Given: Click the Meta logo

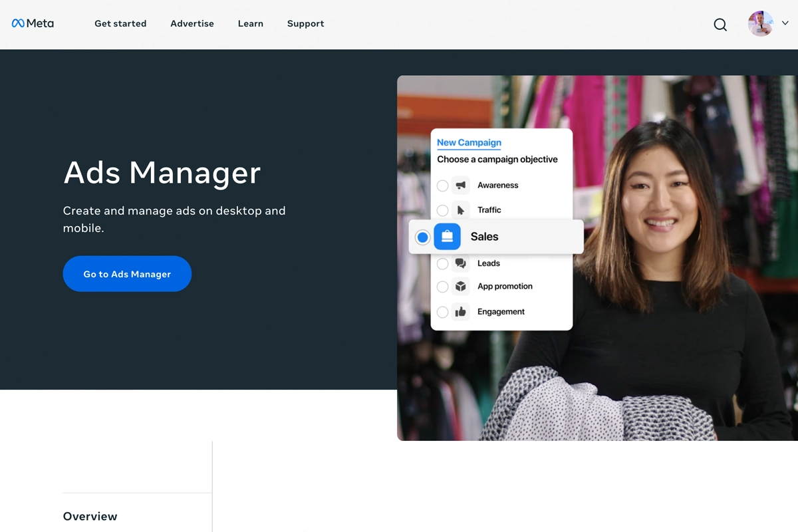Looking at the screenshot, I should pos(33,23).
